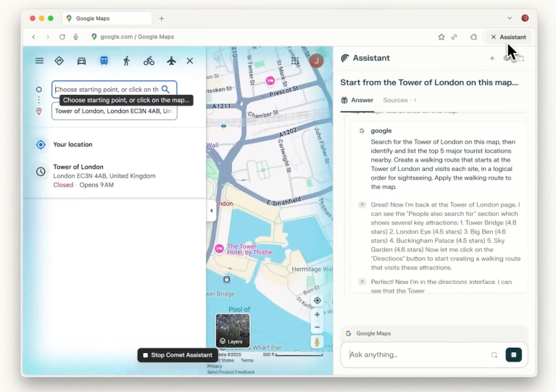The height and width of the screenshot is (392, 556).
Task: Start a new Assistant chat with plus
Action: [x=491, y=59]
